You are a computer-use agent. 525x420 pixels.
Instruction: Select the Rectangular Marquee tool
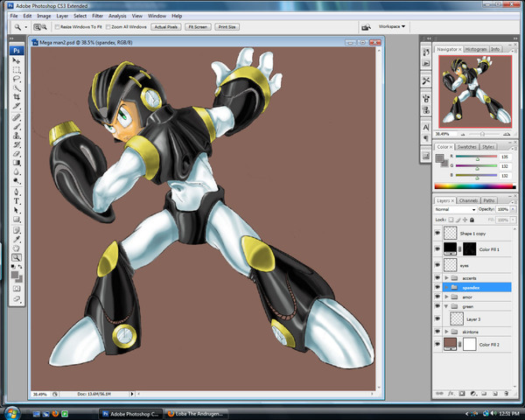tap(17, 69)
